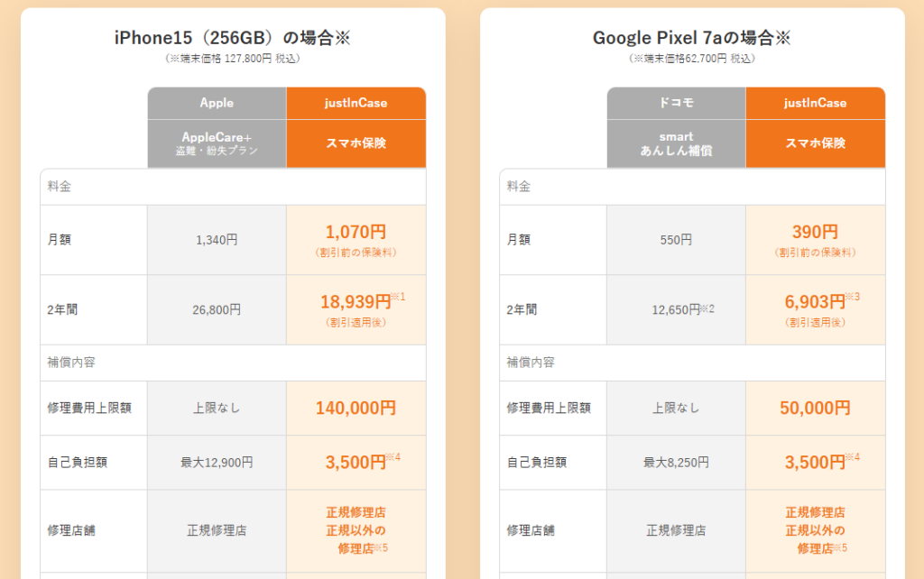Image resolution: width=924 pixels, height=579 pixels.
Task: Select the 12,650円 two-year cost cell
Action: [x=676, y=310]
